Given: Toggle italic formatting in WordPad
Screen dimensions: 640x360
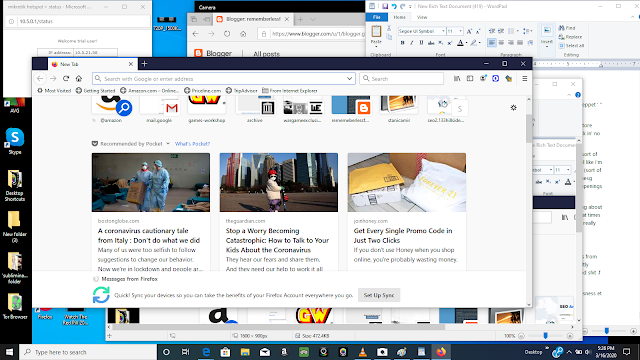Looking at the screenshot, I should tap(411, 42).
